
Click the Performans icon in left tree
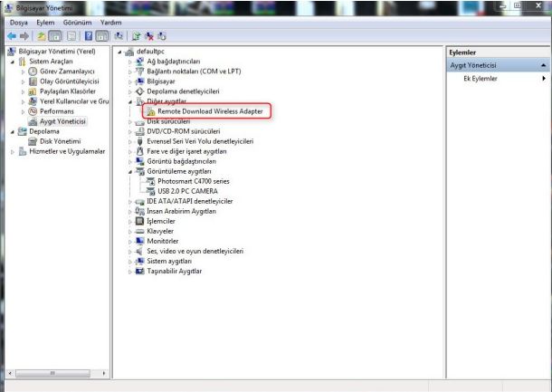33,111
